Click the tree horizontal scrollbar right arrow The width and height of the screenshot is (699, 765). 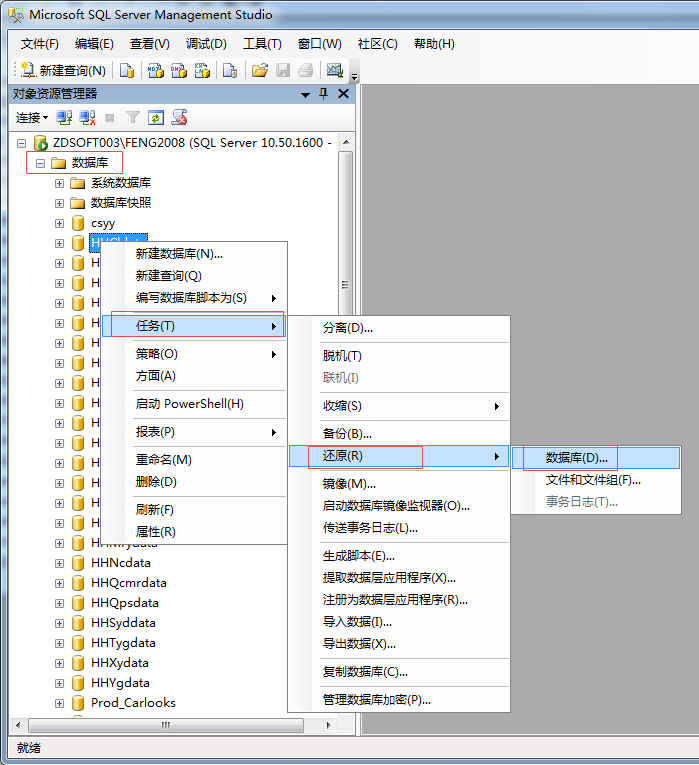point(329,725)
